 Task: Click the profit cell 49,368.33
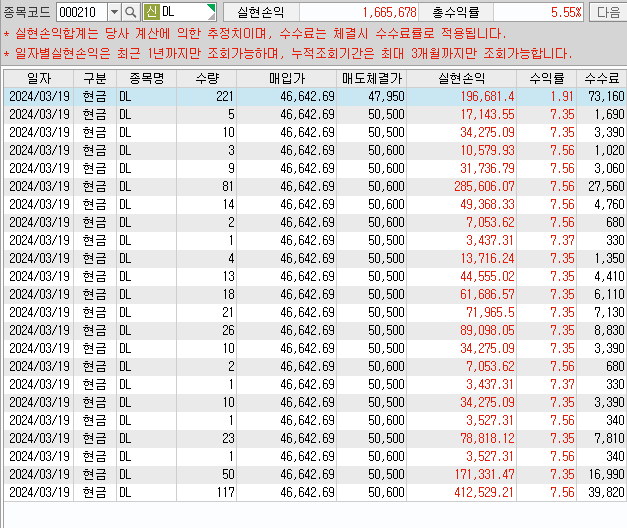coord(461,204)
